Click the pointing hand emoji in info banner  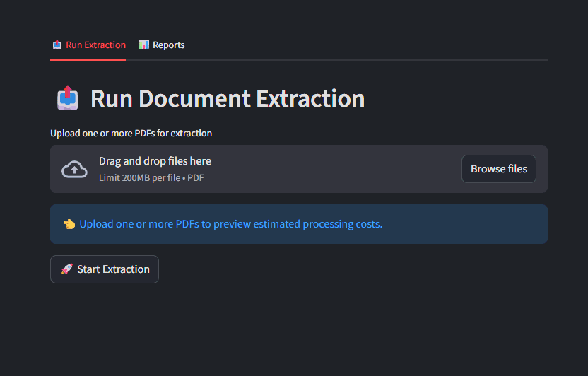pos(69,224)
